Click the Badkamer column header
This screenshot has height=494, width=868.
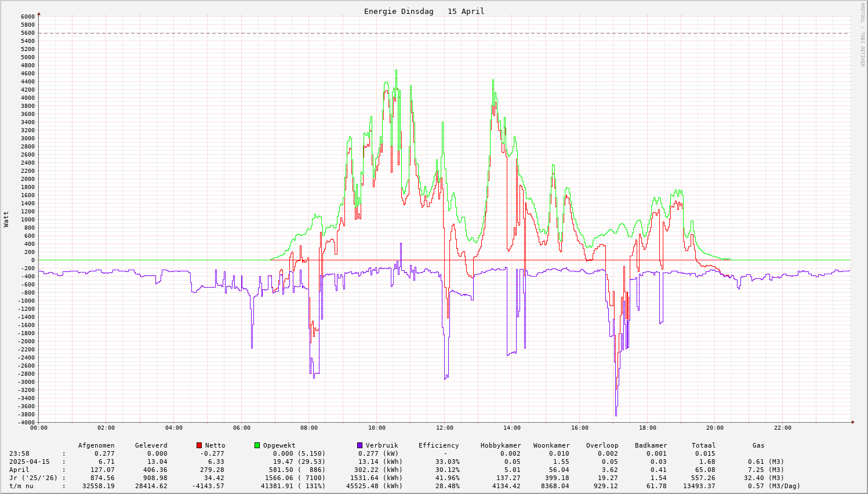click(651, 445)
